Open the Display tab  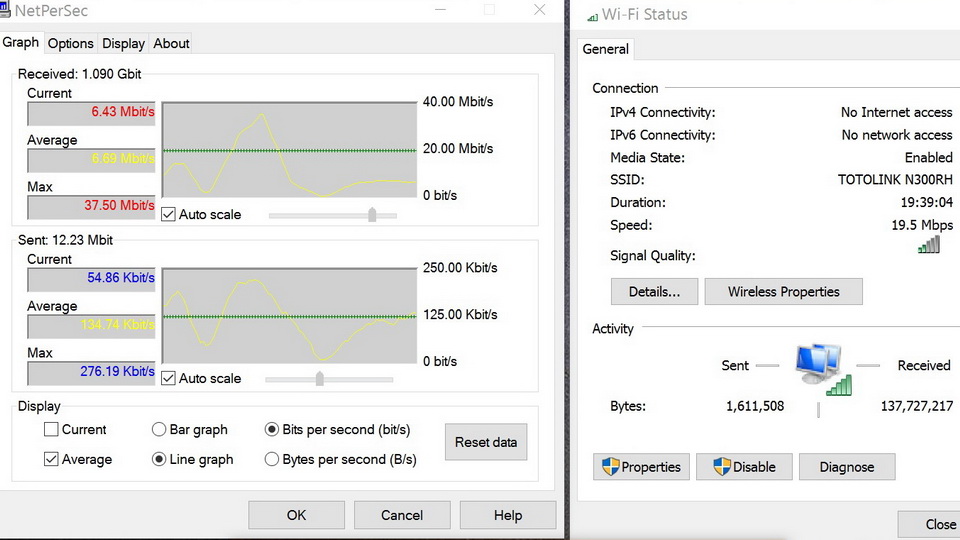coord(123,43)
